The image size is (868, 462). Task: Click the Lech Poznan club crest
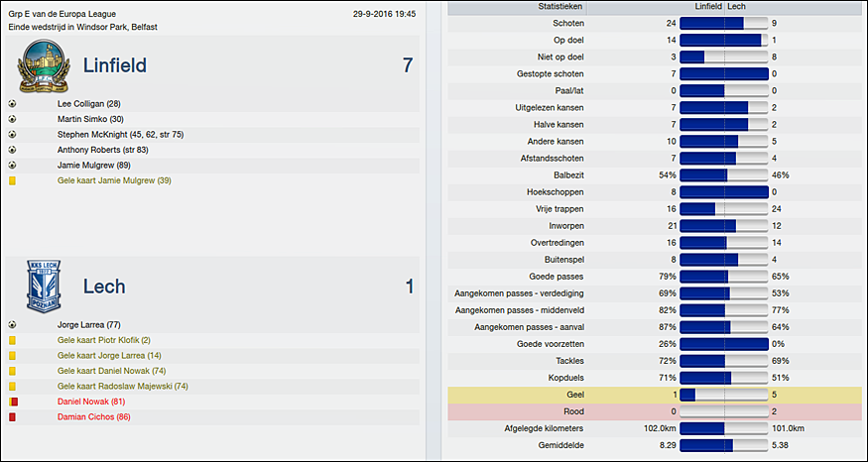44,287
